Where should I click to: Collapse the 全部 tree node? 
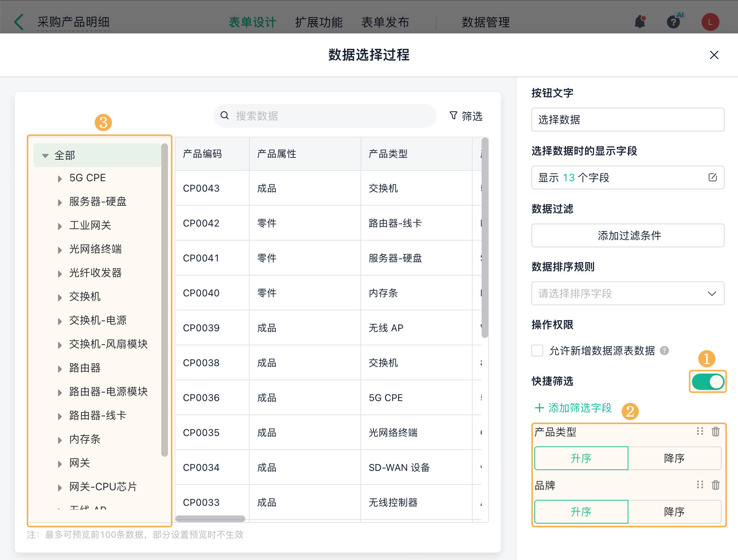pos(45,156)
